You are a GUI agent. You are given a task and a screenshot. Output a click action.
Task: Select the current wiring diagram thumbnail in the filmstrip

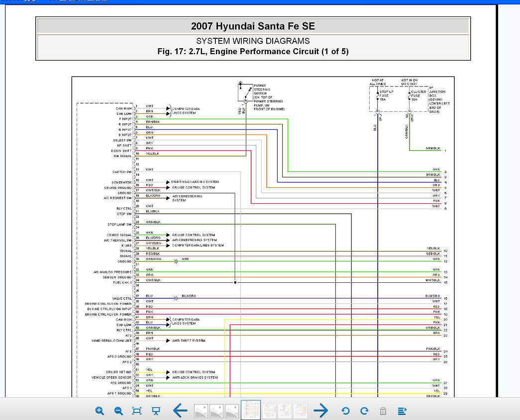pyautogui.click(x=250, y=410)
